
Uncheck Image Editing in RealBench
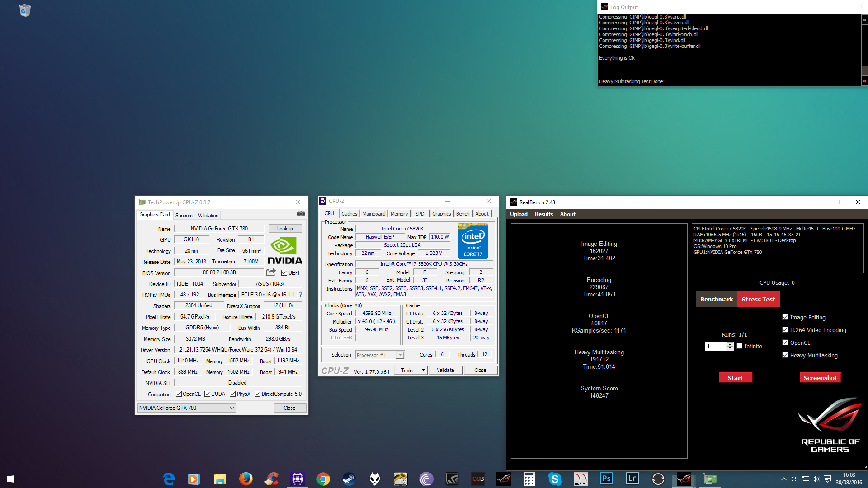(x=785, y=317)
